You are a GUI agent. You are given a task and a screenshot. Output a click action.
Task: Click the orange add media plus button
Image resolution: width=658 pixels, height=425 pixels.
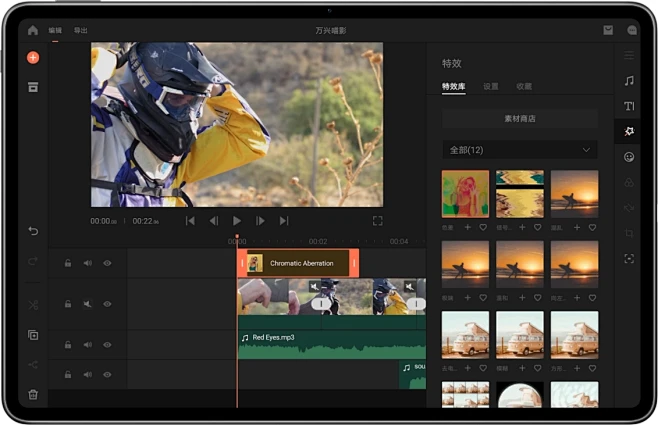33,58
